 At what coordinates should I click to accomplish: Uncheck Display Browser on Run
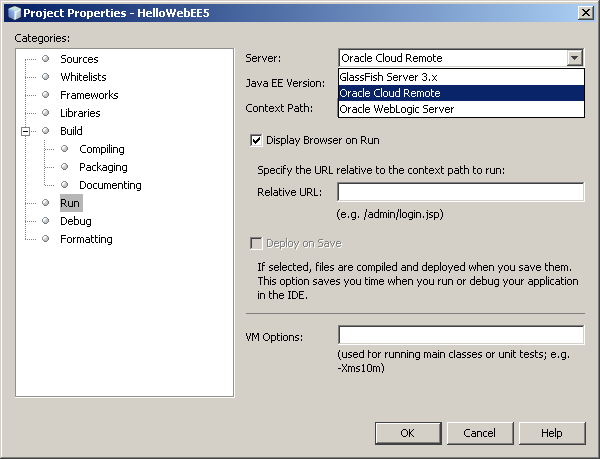[x=256, y=140]
